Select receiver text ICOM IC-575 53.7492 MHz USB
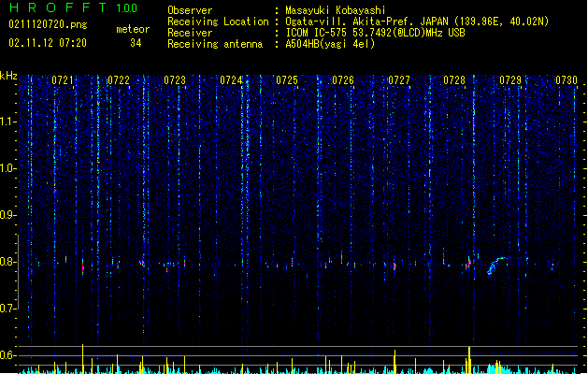The width and height of the screenshot is (588, 374). tap(376, 33)
